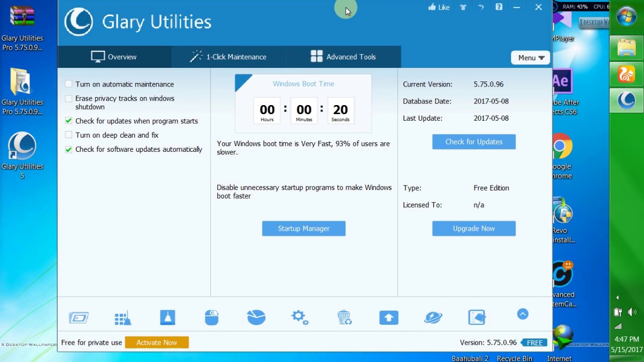Viewport: 644px width, 362px height.
Task: Uncheck Check for updates when program starts
Action: click(x=69, y=121)
